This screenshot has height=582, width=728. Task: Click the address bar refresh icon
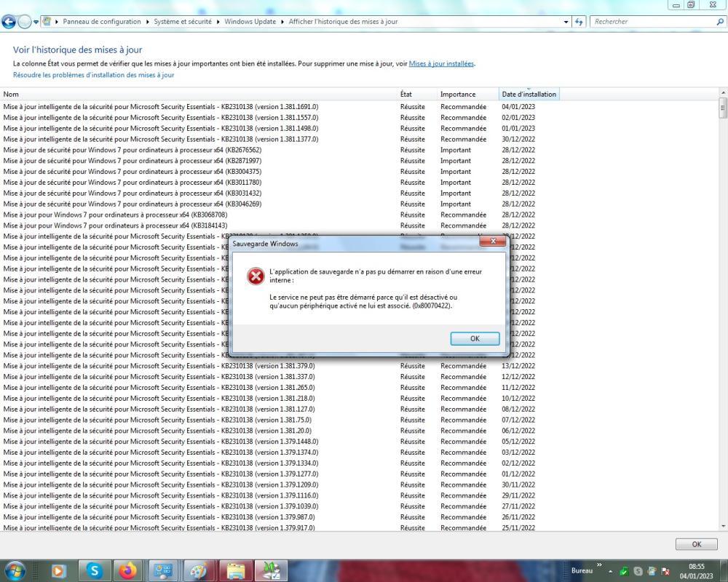pyautogui.click(x=579, y=22)
